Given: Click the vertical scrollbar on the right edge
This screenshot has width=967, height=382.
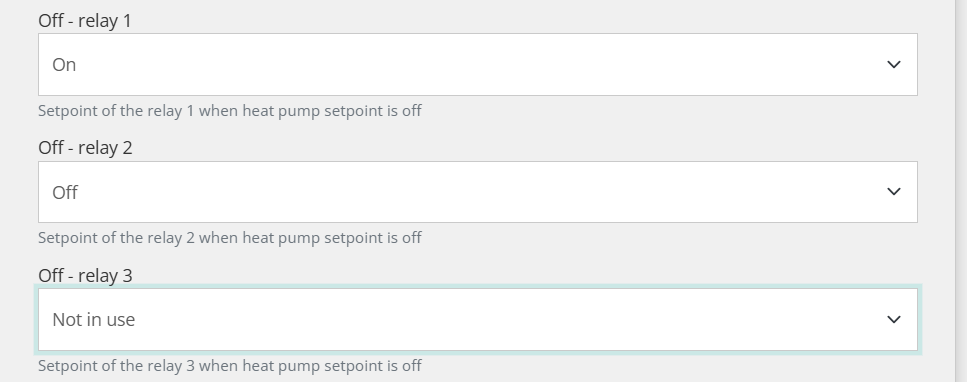Looking at the screenshot, I should click(961, 191).
